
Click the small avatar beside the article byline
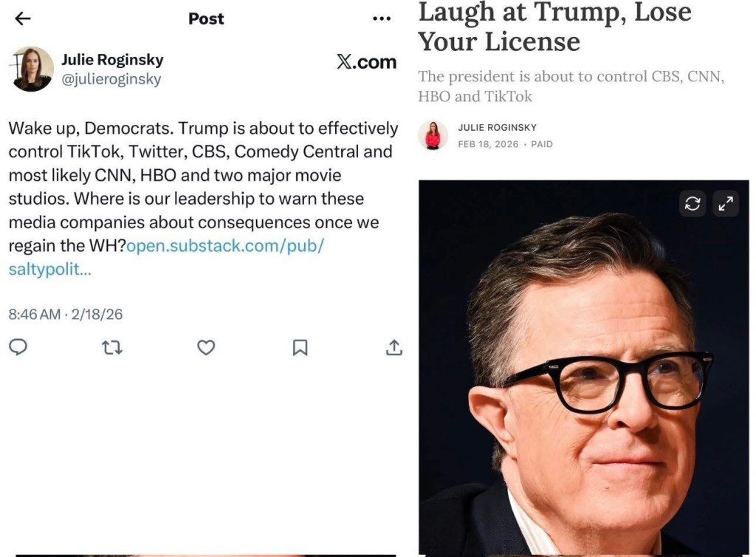[433, 135]
